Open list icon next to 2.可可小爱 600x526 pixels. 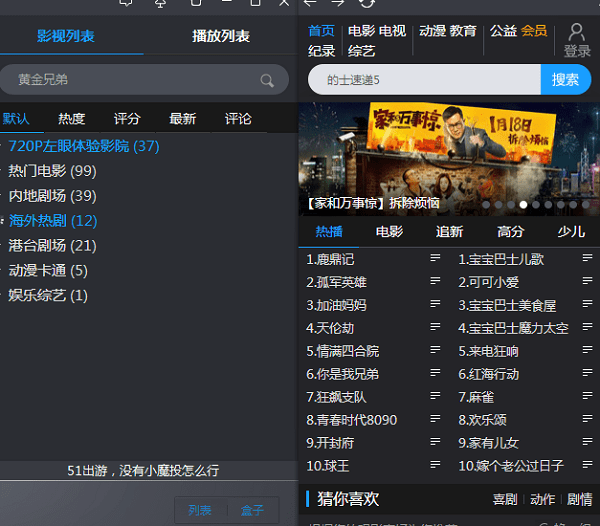(587, 281)
